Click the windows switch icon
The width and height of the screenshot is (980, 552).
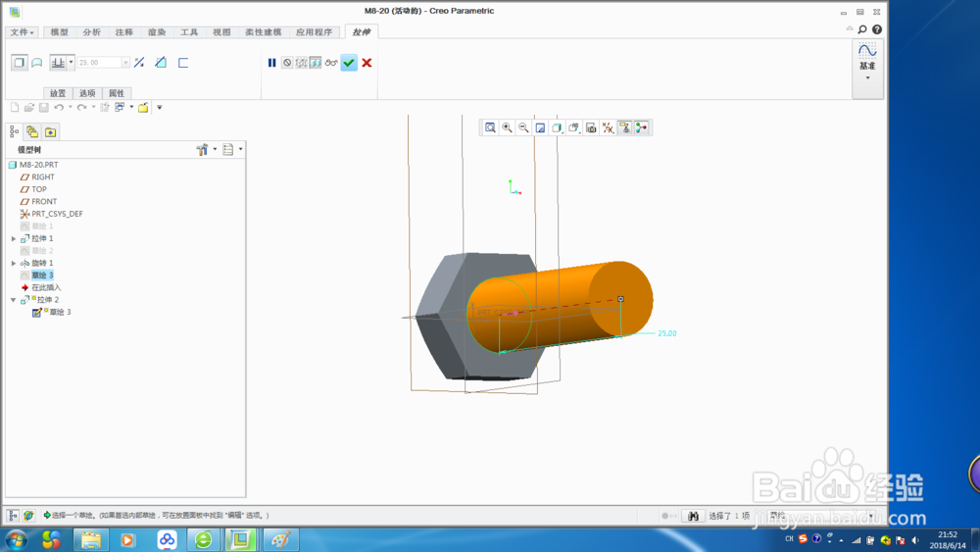pos(120,108)
